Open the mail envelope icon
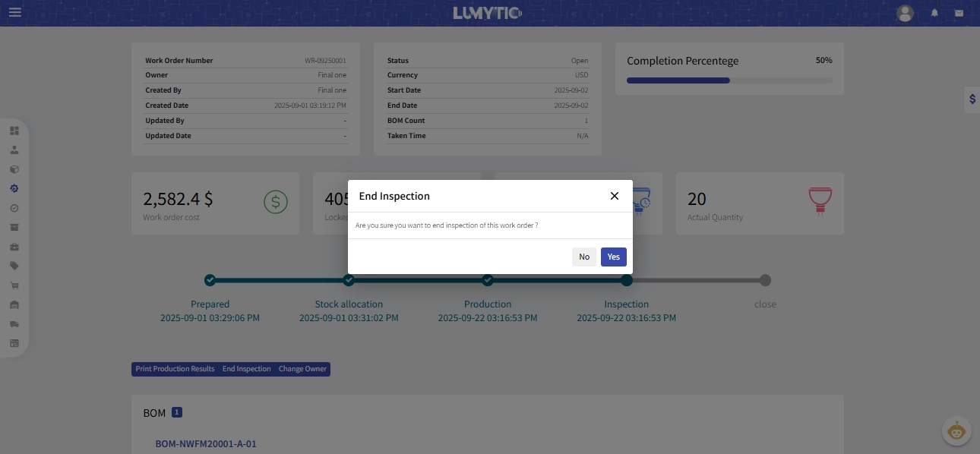Viewport: 980px width, 454px height. (959, 13)
